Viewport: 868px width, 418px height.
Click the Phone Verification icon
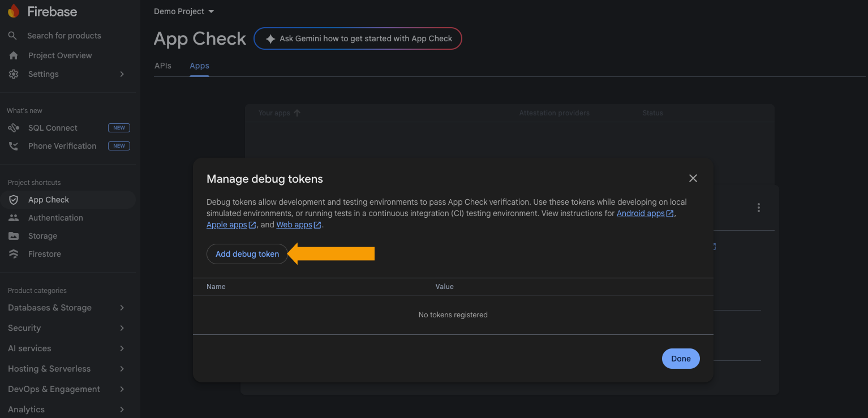coord(14,146)
